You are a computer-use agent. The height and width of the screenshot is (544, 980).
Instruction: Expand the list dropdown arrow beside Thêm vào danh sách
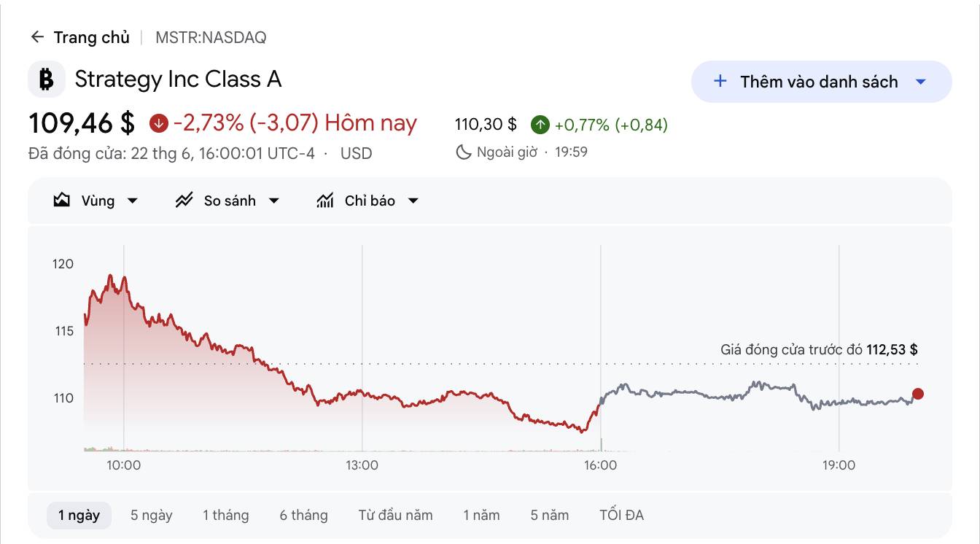[920, 82]
